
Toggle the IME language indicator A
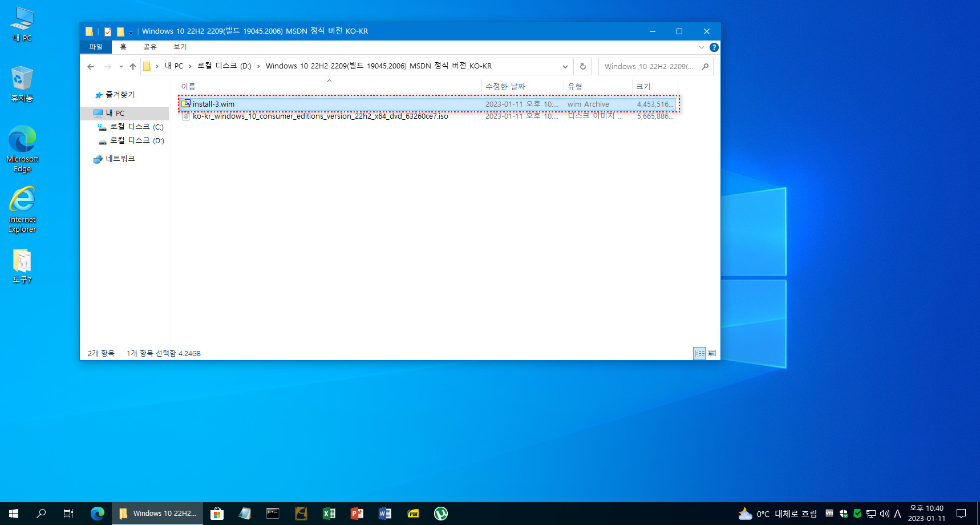tap(897, 514)
